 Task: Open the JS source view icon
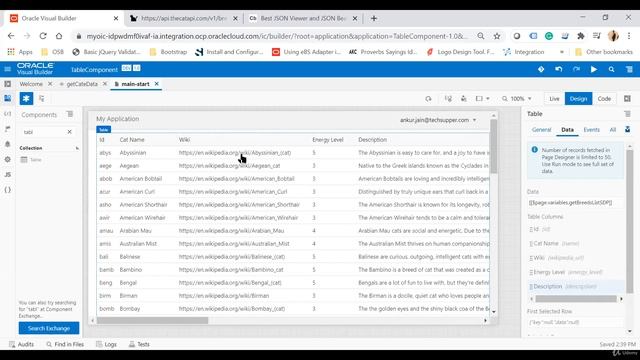coord(7,175)
